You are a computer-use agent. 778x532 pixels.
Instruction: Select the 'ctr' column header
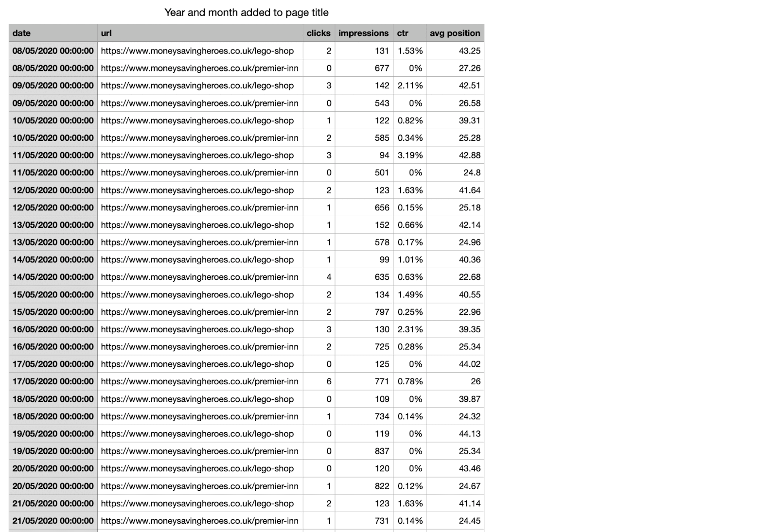[x=409, y=33]
